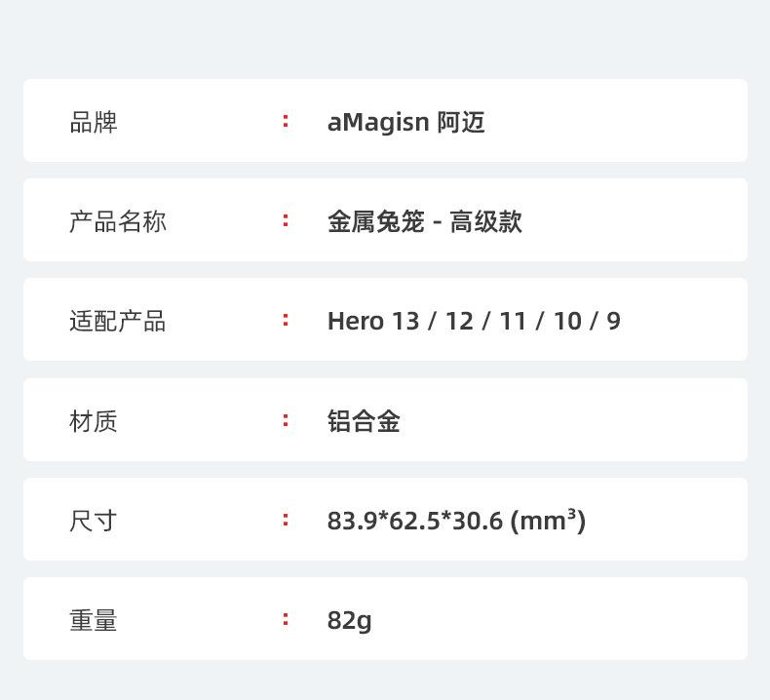Select the 83.9*62.5*30.6 dimensions text

point(414,521)
